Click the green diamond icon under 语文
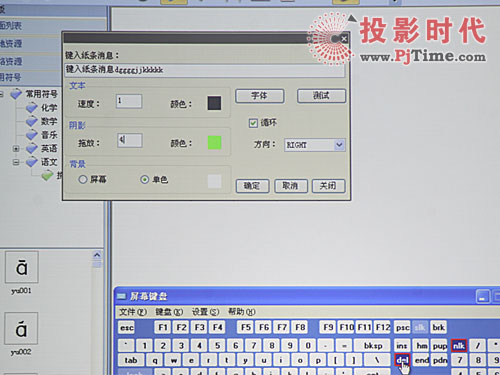This screenshot has height=375, width=500. pos(47,175)
